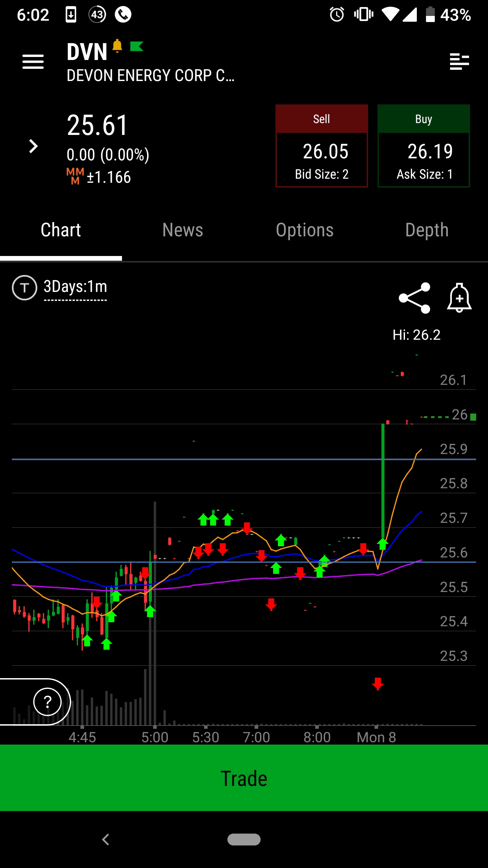This screenshot has width=488, height=868.
Task: Open the question mark help button
Action: click(47, 702)
